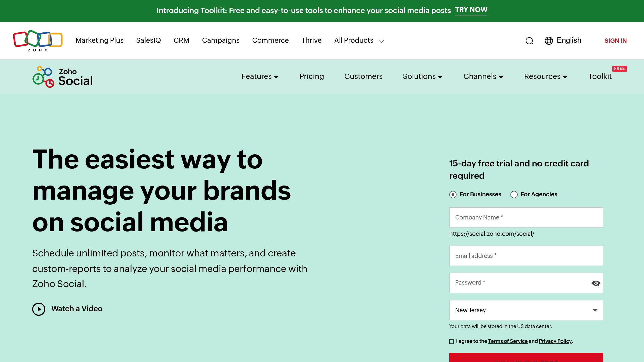Open the search magnifier icon
The width and height of the screenshot is (644, 362).
[x=529, y=41]
